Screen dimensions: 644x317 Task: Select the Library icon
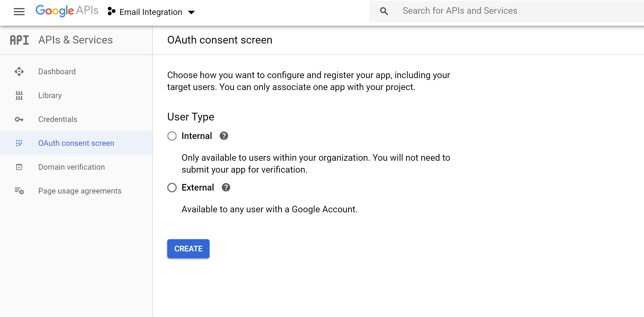click(19, 95)
